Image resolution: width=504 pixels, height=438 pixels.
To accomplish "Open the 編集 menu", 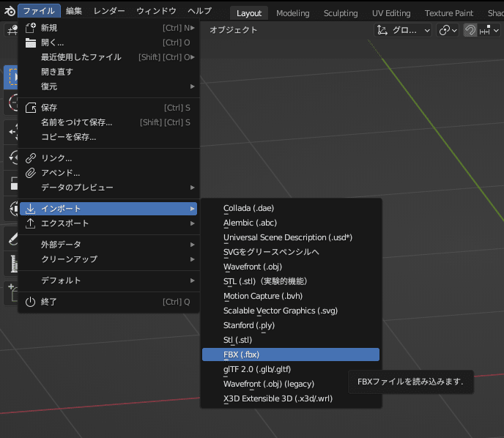I will point(73,11).
